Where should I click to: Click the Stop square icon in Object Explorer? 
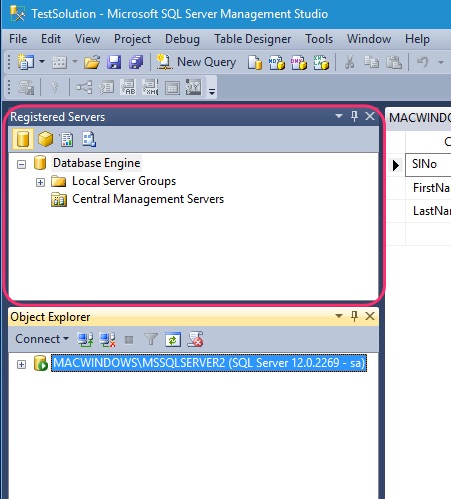tap(129, 340)
